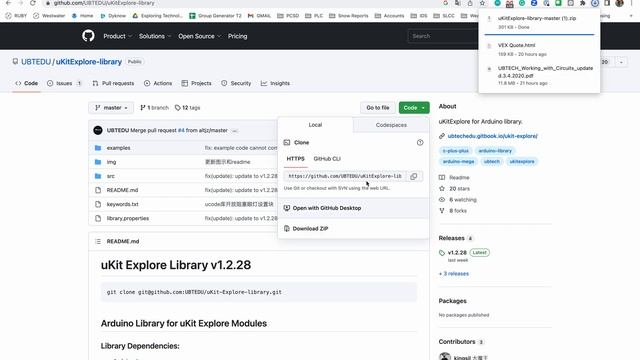
Task: Open the master branch dropdown
Action: 111,108
